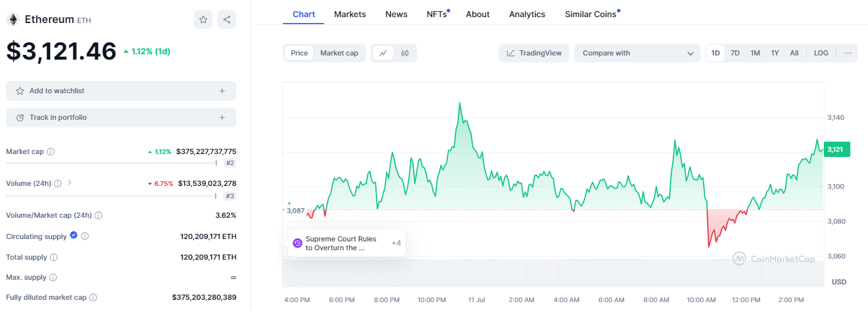Enable LOG scale on chart
This screenshot has width=868, height=311.
[x=821, y=53]
